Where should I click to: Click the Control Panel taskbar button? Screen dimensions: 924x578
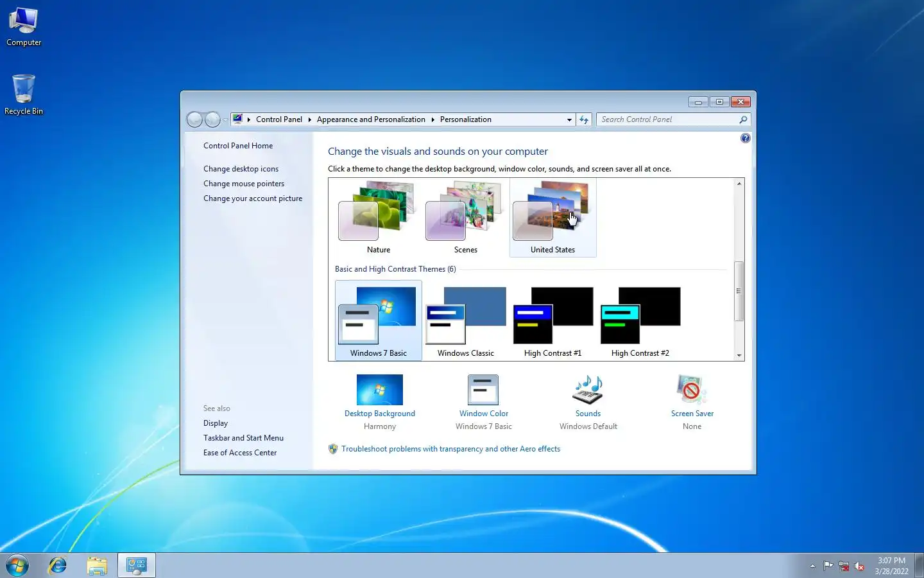(137, 565)
